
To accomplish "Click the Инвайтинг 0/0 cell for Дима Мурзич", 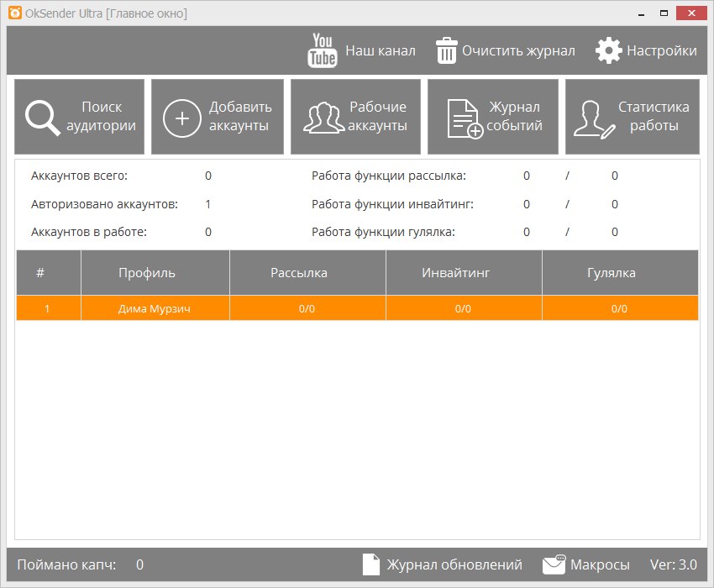I will pyautogui.click(x=464, y=308).
